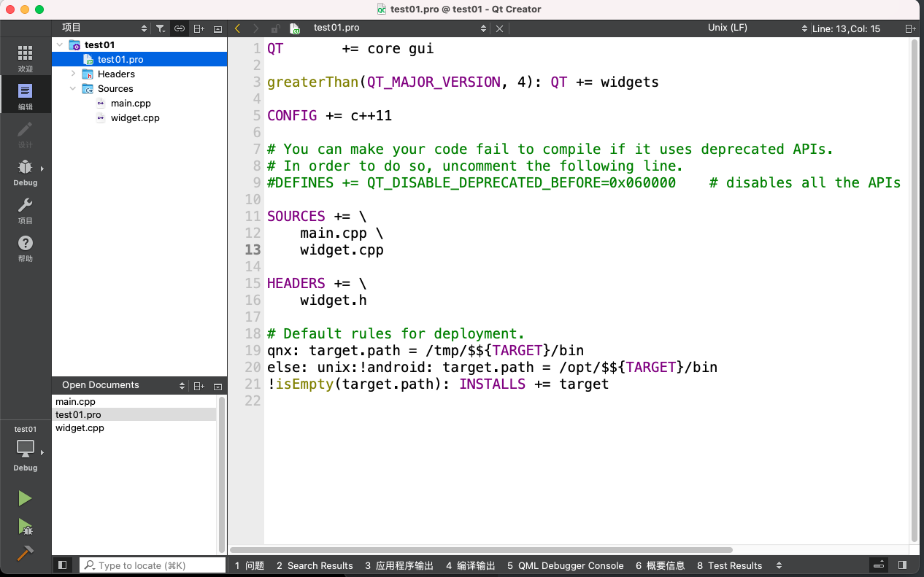The image size is (924, 577).
Task: Open the 5 QML Debugger Console pane
Action: pyautogui.click(x=566, y=565)
